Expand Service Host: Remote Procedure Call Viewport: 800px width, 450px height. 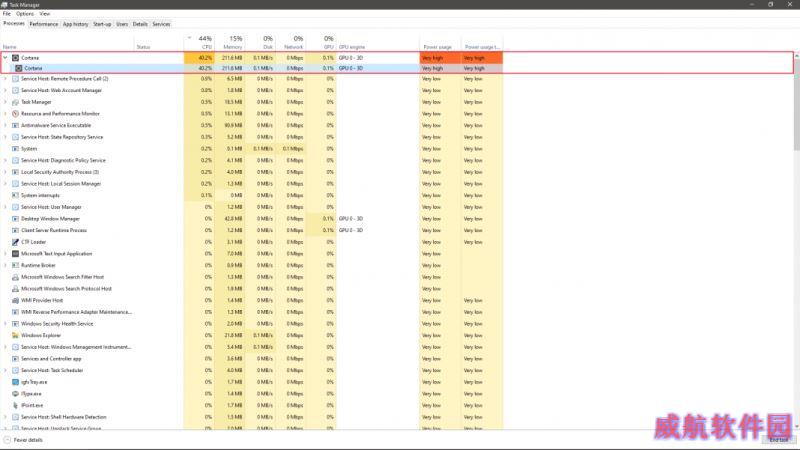pyautogui.click(x=6, y=79)
